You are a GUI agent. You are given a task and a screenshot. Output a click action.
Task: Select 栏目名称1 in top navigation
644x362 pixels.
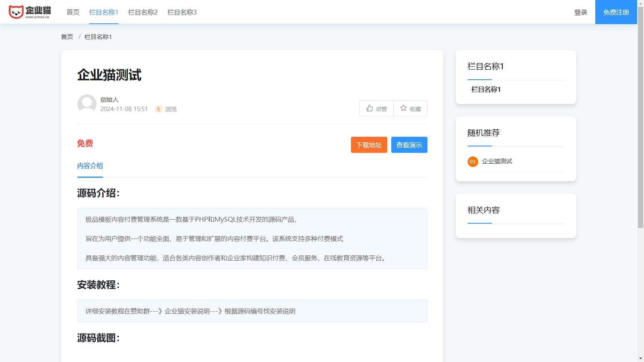pos(103,12)
